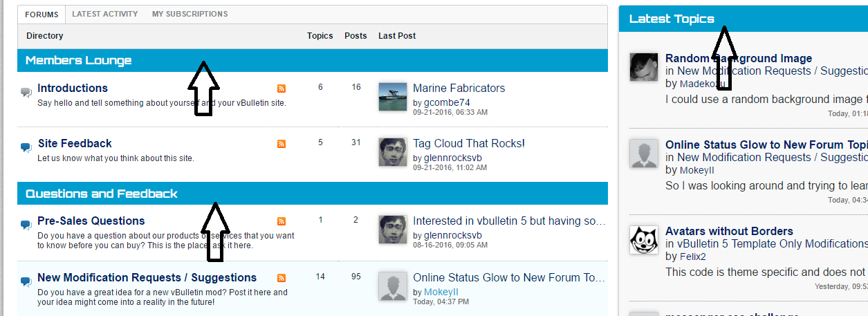Open Random Background Image in Latest Topics
Viewport: 868px width, 316px height.
point(739,58)
